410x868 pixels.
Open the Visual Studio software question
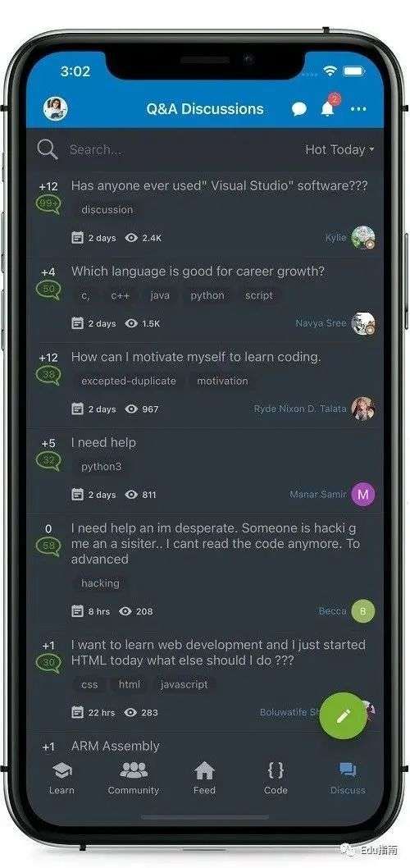(x=219, y=186)
